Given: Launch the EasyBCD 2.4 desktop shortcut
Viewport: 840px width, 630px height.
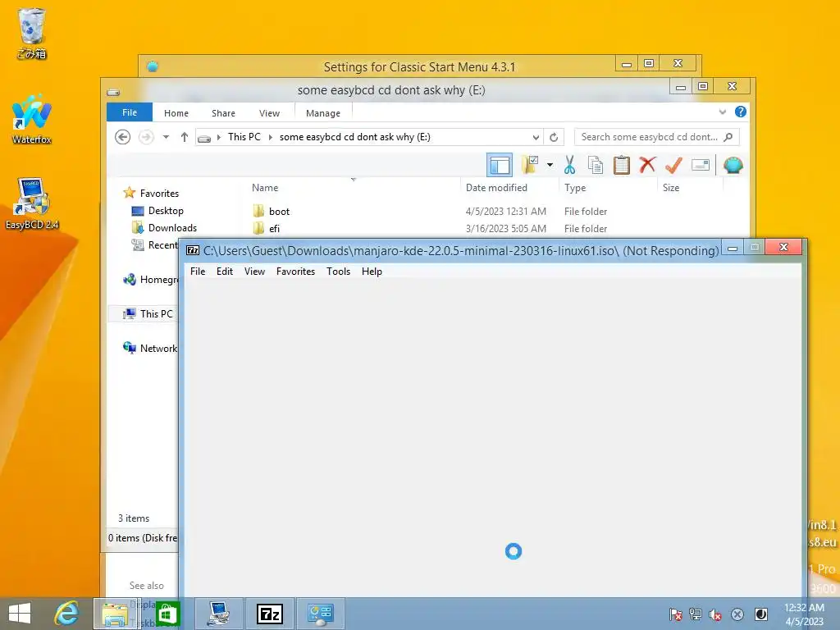Looking at the screenshot, I should click(x=32, y=204).
